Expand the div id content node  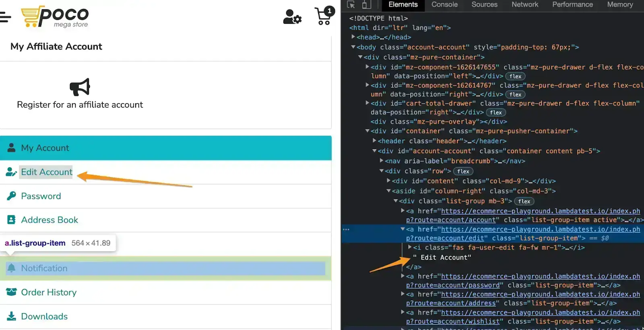(x=388, y=180)
